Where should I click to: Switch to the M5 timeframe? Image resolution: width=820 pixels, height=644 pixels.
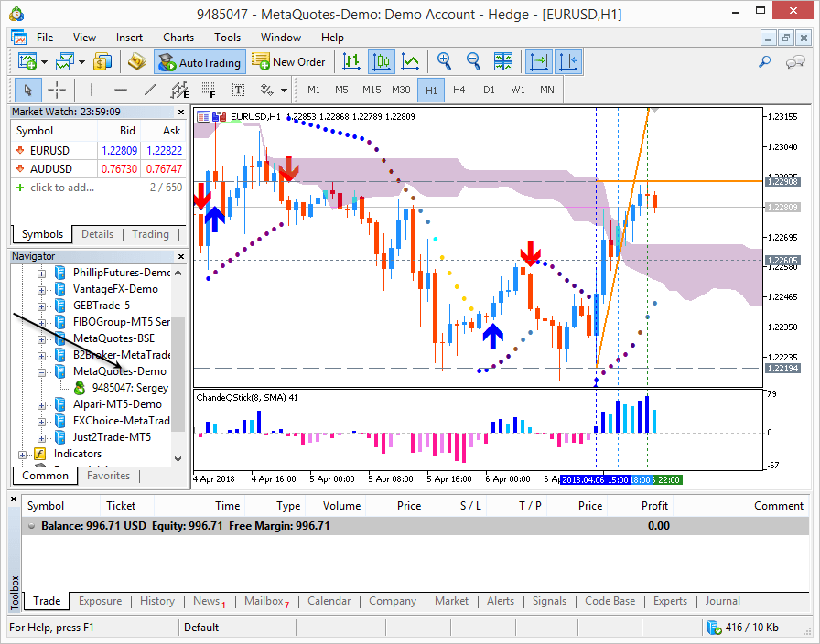(341, 90)
